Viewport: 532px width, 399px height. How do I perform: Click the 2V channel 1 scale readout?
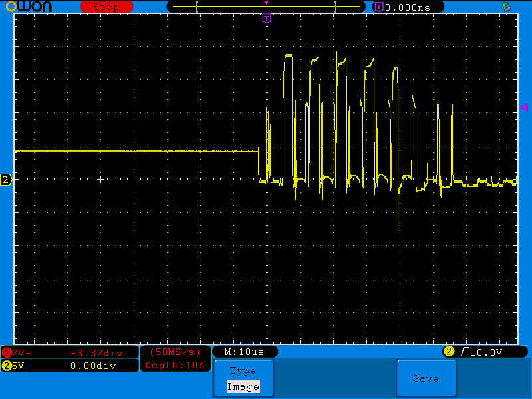click(21, 354)
